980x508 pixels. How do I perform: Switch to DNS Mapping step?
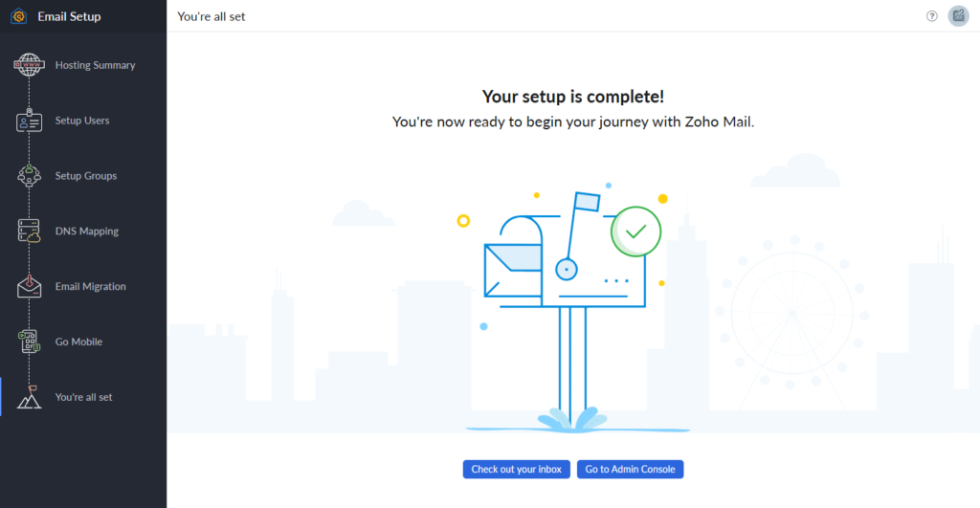(87, 232)
